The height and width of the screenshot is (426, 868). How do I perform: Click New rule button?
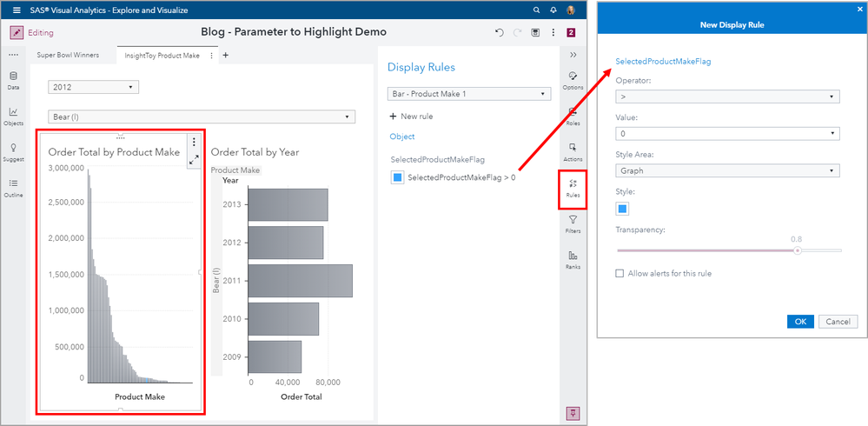point(411,116)
